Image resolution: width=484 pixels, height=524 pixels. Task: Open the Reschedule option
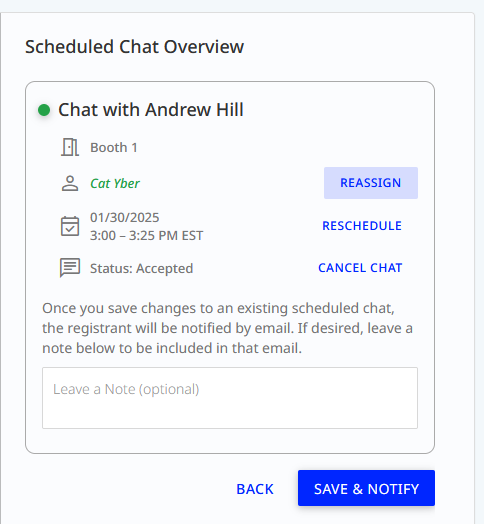click(x=362, y=226)
